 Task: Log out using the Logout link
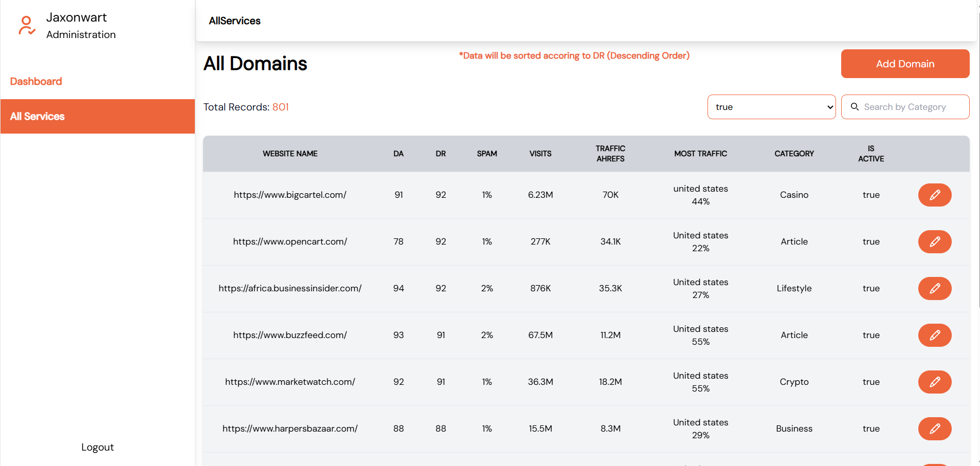pos(97,447)
